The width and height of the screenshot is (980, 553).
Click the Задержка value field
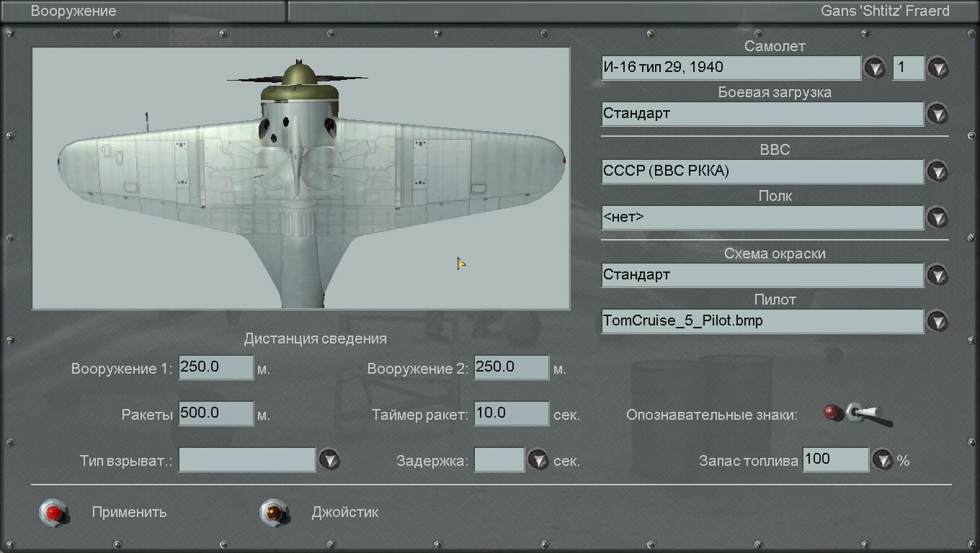[499, 459]
